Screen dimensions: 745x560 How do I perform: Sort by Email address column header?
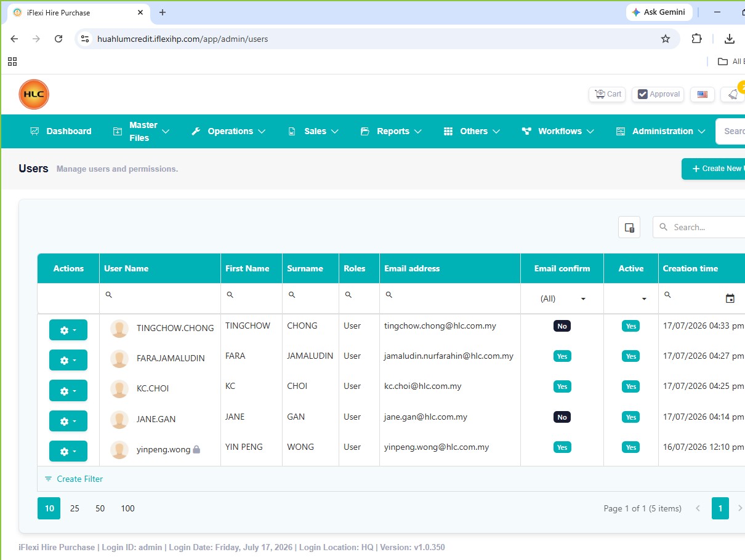coord(450,268)
